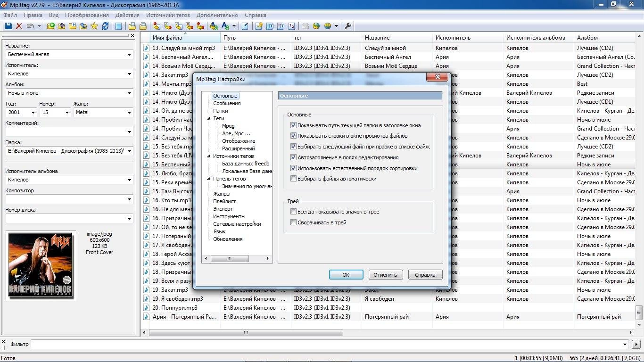The image size is (644, 362).
Task: Click the Tag - Tag converter icon
Action: tap(200, 26)
